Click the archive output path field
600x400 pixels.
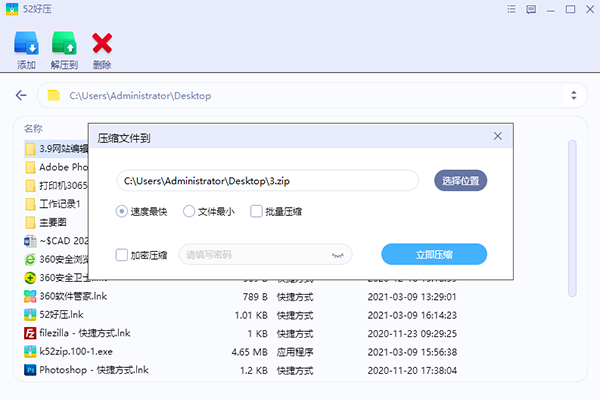point(267,181)
